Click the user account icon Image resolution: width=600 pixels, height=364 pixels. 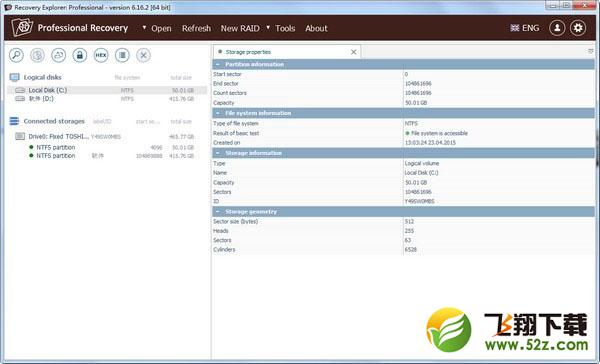557,28
